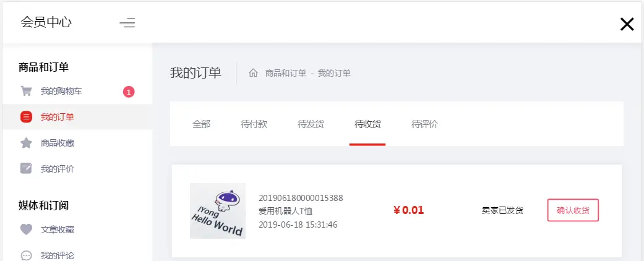Image resolution: width=644 pixels, height=261 pixels.
Task: Open the 我的购物车 sidebar link
Action: pyautogui.click(x=61, y=91)
